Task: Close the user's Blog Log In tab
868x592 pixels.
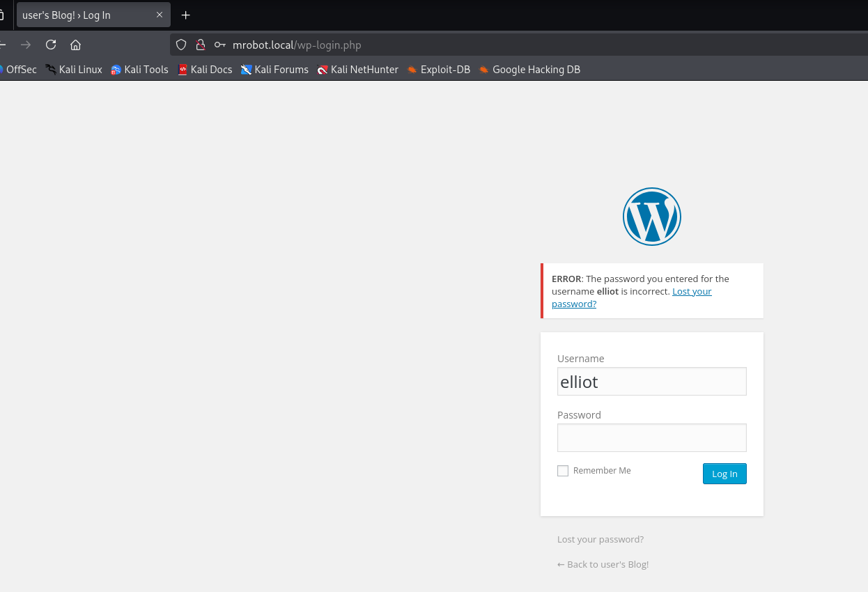Action: pyautogui.click(x=160, y=15)
